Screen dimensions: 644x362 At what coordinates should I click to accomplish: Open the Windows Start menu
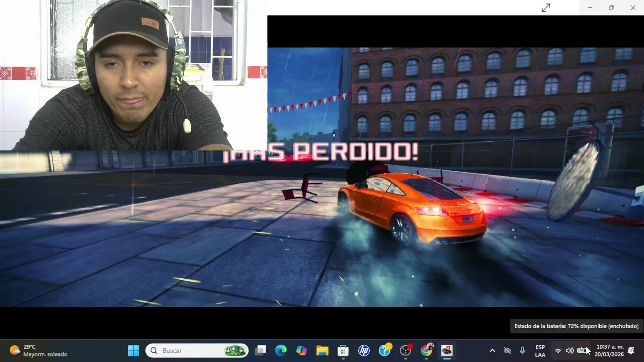pos(133,350)
